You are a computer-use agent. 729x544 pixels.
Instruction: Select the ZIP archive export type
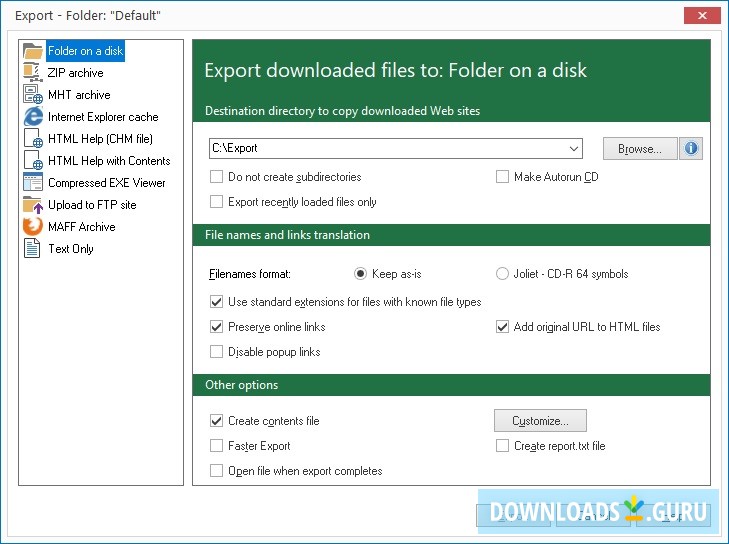click(x=75, y=73)
